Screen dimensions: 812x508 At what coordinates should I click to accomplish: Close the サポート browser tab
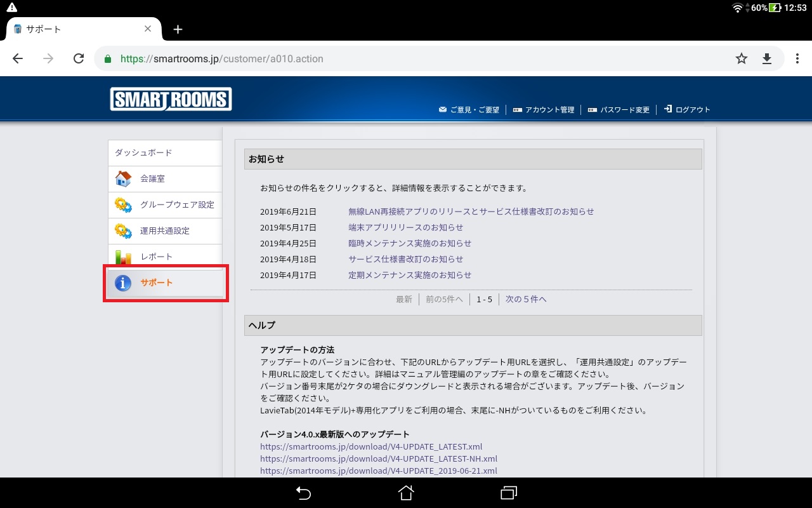pyautogui.click(x=148, y=29)
